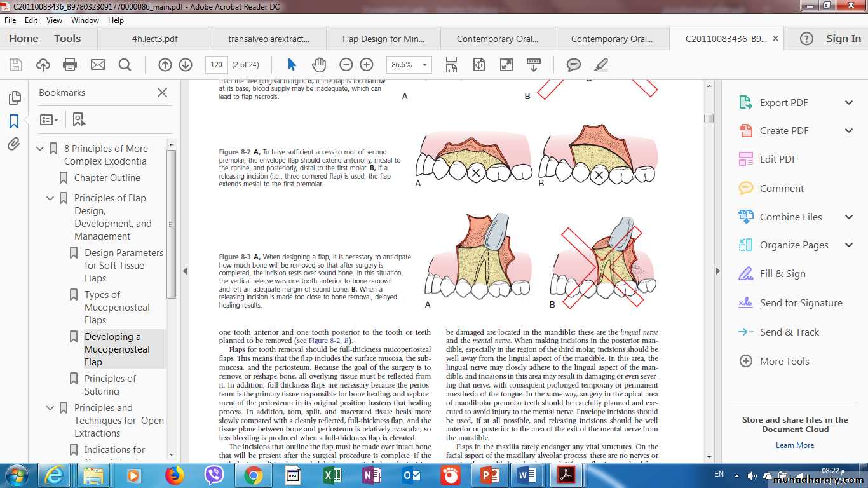Open the zoom level 86.6% dropdown

click(424, 65)
